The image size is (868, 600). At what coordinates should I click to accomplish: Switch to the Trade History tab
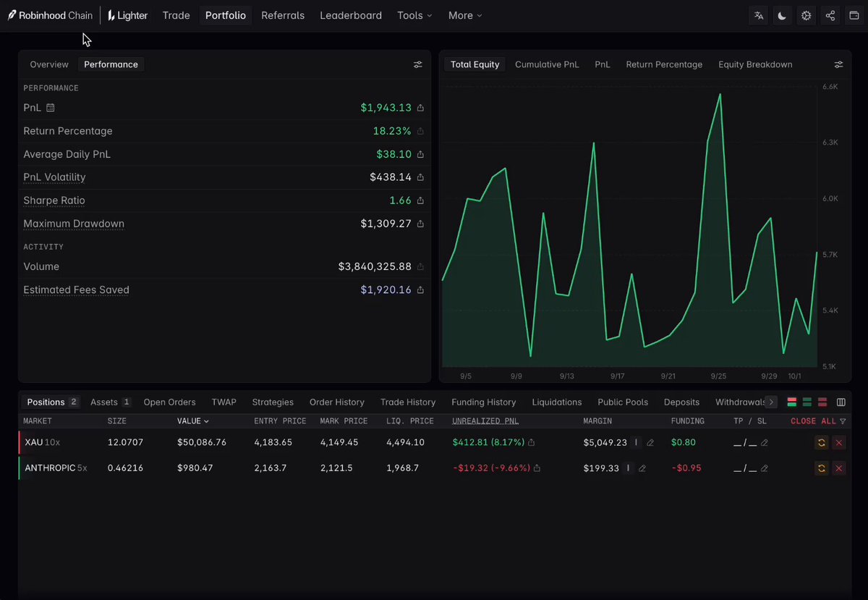(x=408, y=402)
